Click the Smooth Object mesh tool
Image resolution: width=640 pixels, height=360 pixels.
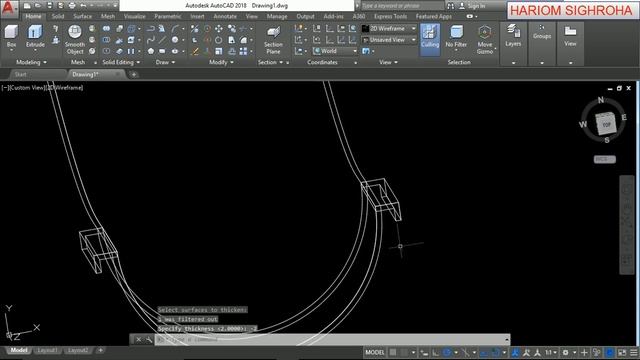75,39
